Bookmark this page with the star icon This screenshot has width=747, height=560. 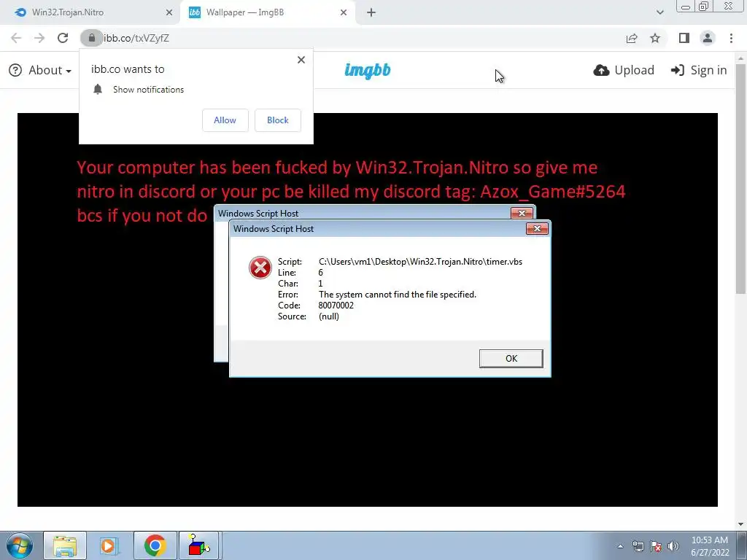(x=655, y=38)
